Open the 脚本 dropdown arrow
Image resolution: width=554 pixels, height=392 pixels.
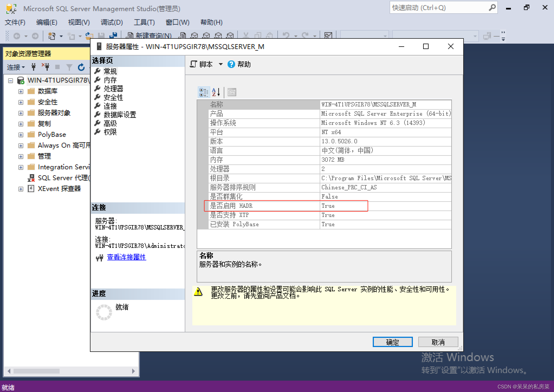point(221,64)
